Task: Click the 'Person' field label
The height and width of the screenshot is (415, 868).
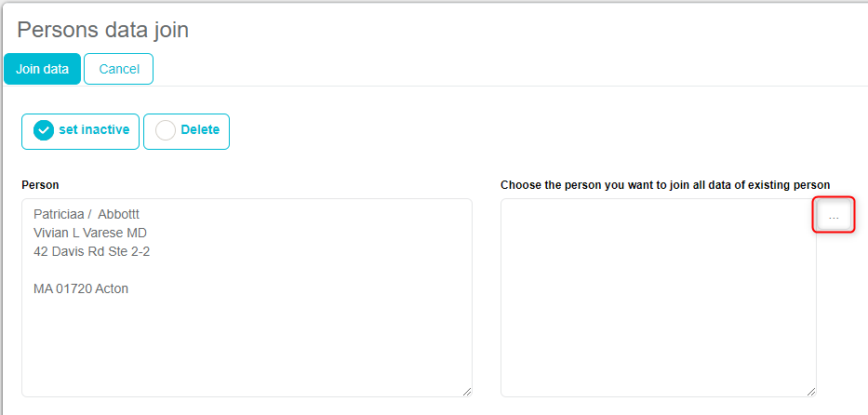Action: tap(40, 185)
